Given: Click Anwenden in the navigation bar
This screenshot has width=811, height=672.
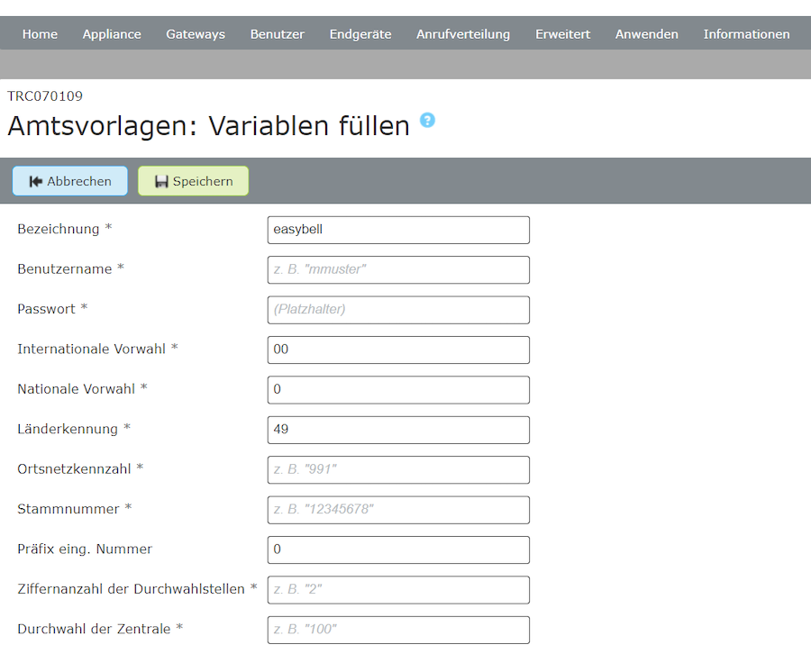Looking at the screenshot, I should pyautogui.click(x=647, y=34).
